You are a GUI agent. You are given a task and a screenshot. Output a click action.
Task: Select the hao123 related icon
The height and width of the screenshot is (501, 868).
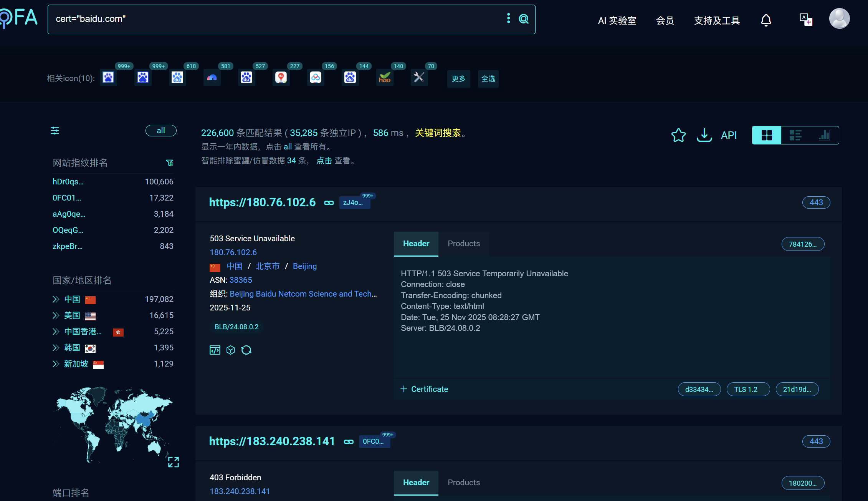[385, 78]
